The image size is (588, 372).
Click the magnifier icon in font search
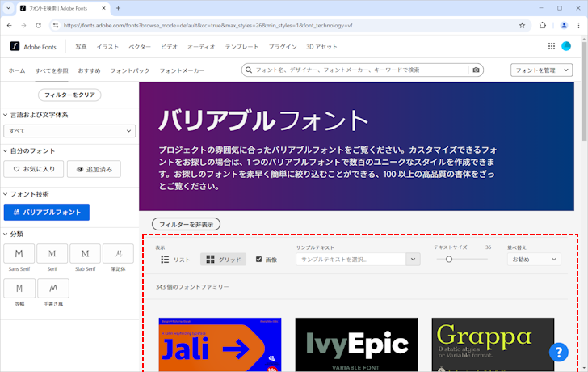248,70
